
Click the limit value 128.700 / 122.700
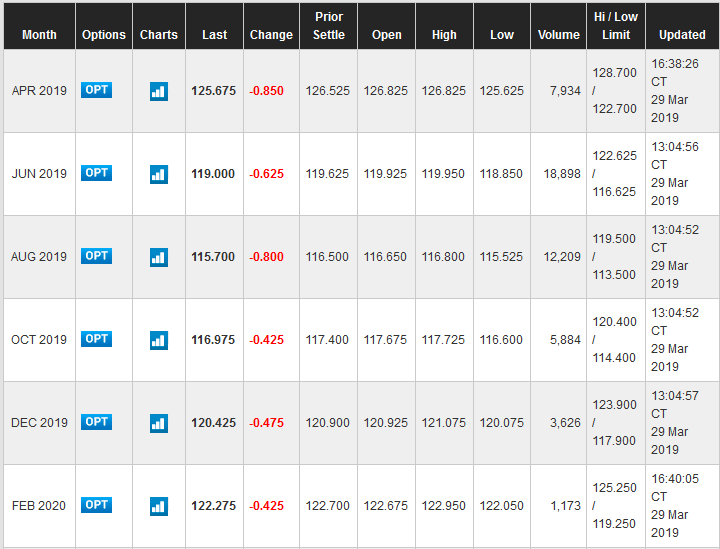[x=614, y=91]
